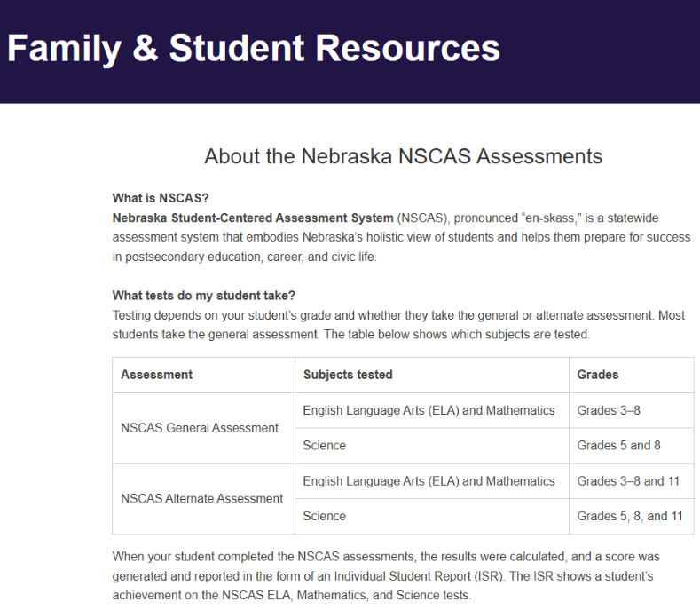Click the Family & Student Resources banner title

tap(254, 49)
